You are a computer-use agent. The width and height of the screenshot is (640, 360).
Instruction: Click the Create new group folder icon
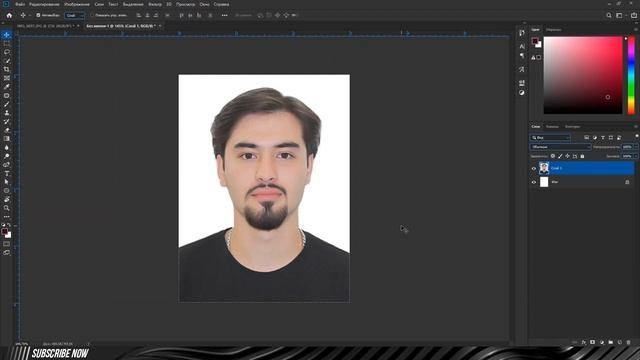click(611, 342)
